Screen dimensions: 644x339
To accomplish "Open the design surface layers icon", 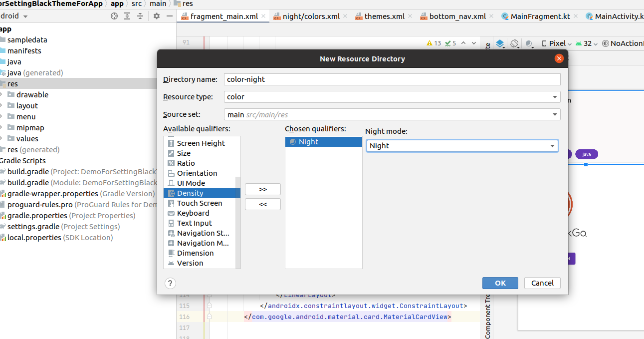I will click(500, 43).
